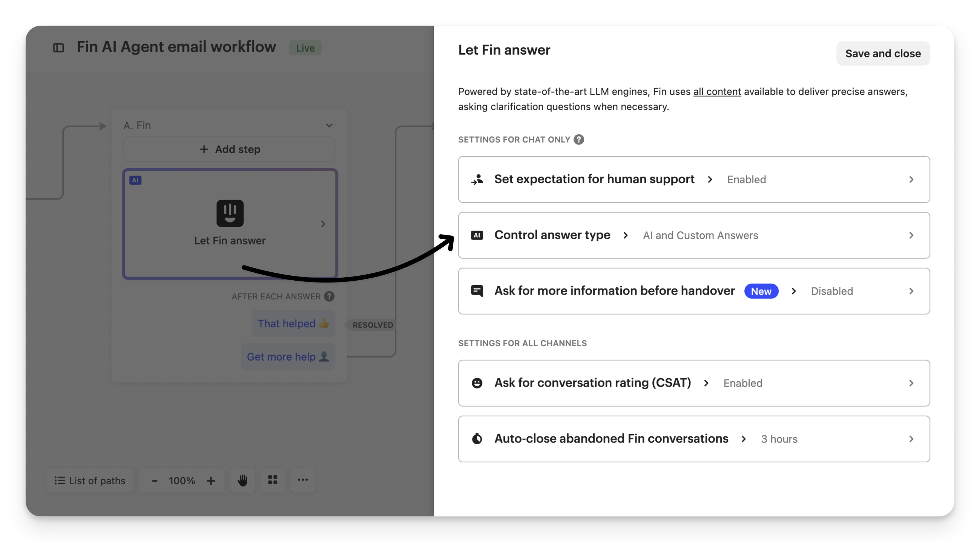Open Ask for conversation rating (CSAT) setting
Screen dimensions: 980x542
694,383
